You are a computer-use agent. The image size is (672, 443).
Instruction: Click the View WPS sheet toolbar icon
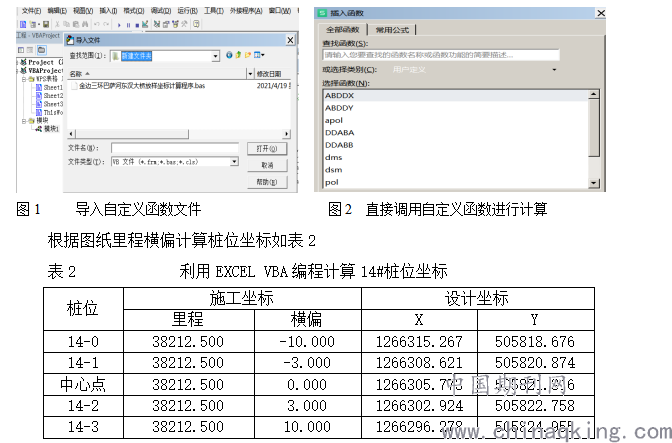click(x=23, y=24)
